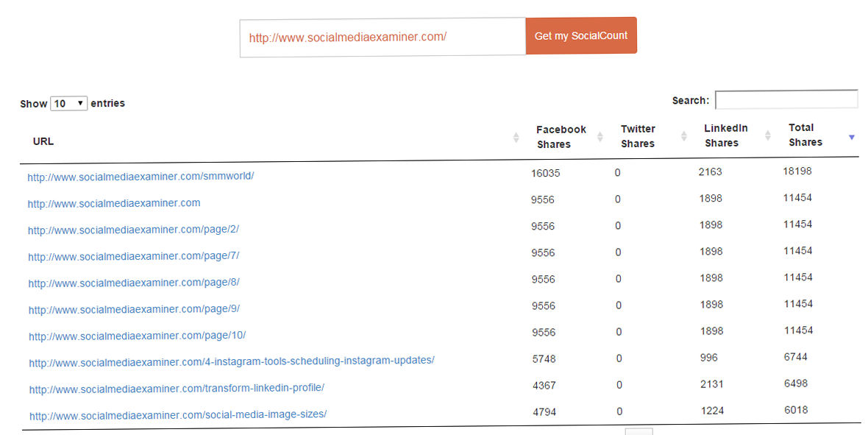Click the Get my SocialCount button
Screen dimensions: 868x435
pos(581,35)
